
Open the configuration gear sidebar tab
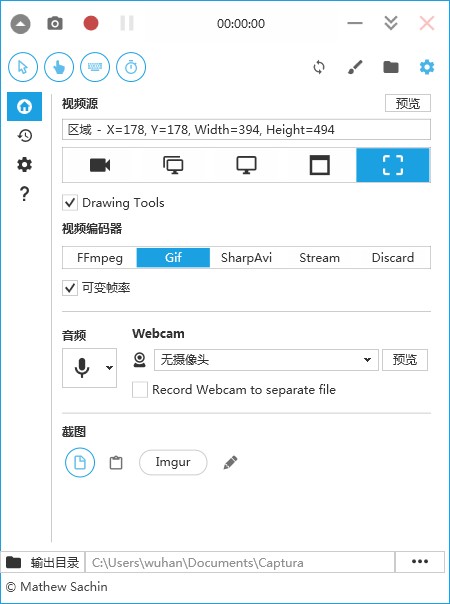coord(24,165)
